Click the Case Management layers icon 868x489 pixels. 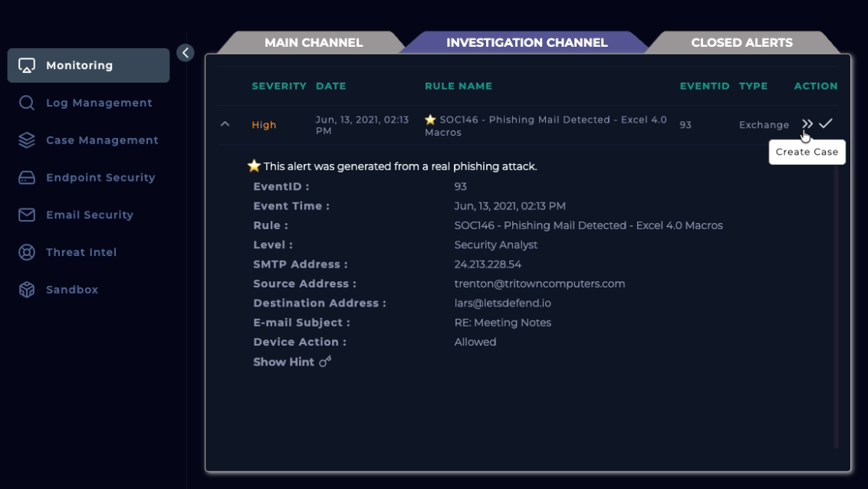[x=27, y=140]
